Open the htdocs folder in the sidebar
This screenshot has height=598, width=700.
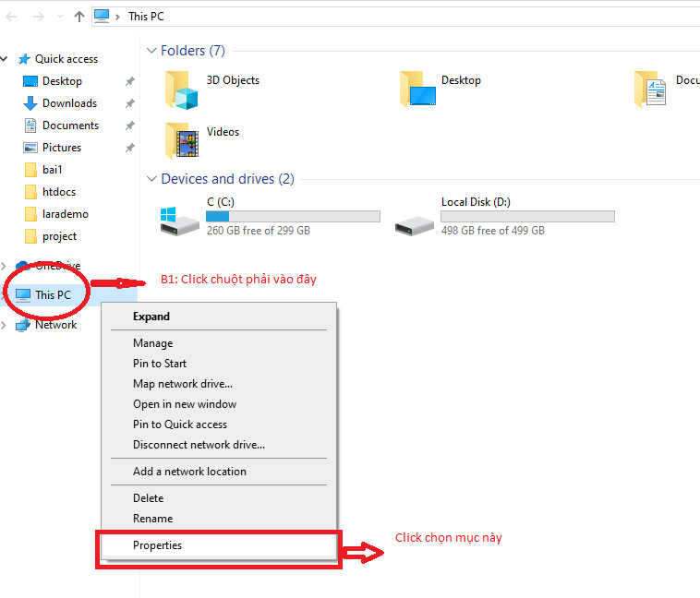pyautogui.click(x=59, y=192)
